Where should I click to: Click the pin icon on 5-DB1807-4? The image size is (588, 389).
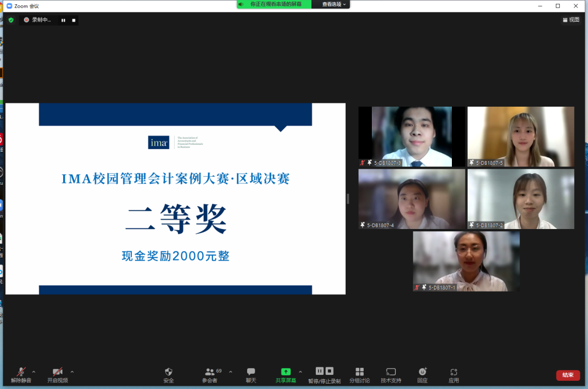[363, 225]
